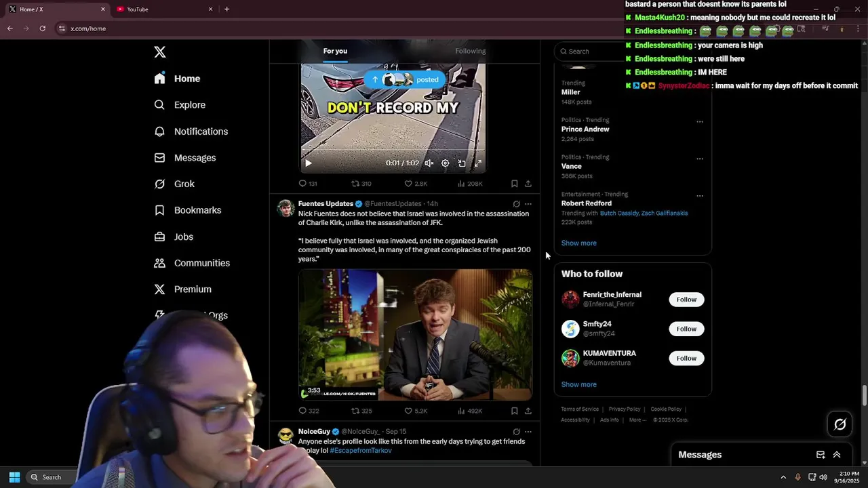Switch to the Following tab
The height and width of the screenshot is (488, 868).
pyautogui.click(x=470, y=52)
